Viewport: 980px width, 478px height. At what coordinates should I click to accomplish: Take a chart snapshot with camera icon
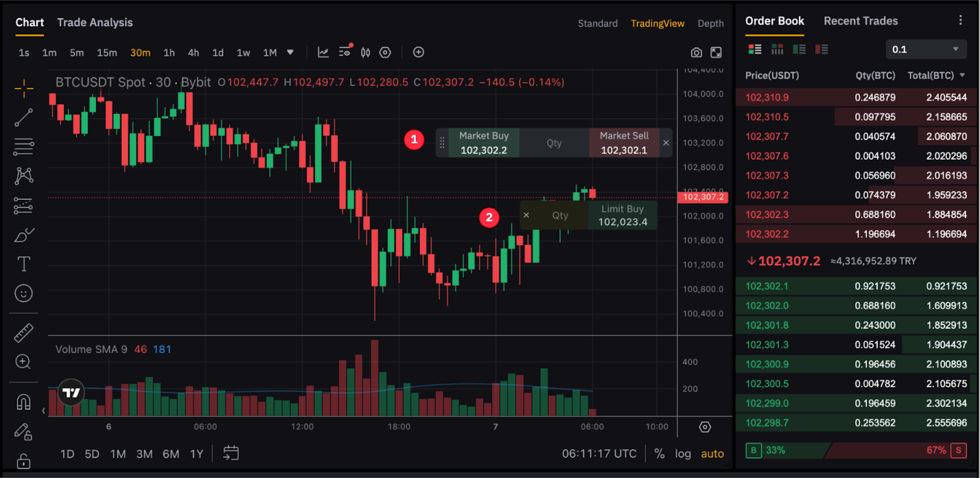pos(696,53)
